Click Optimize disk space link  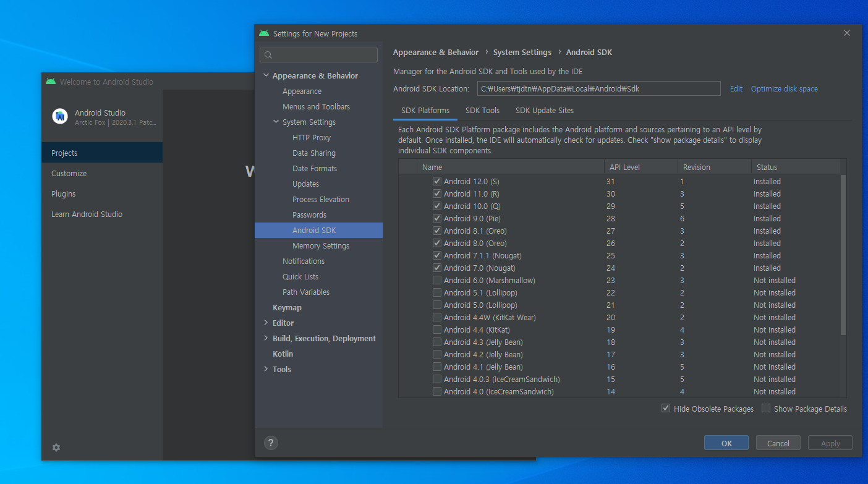[x=784, y=88]
